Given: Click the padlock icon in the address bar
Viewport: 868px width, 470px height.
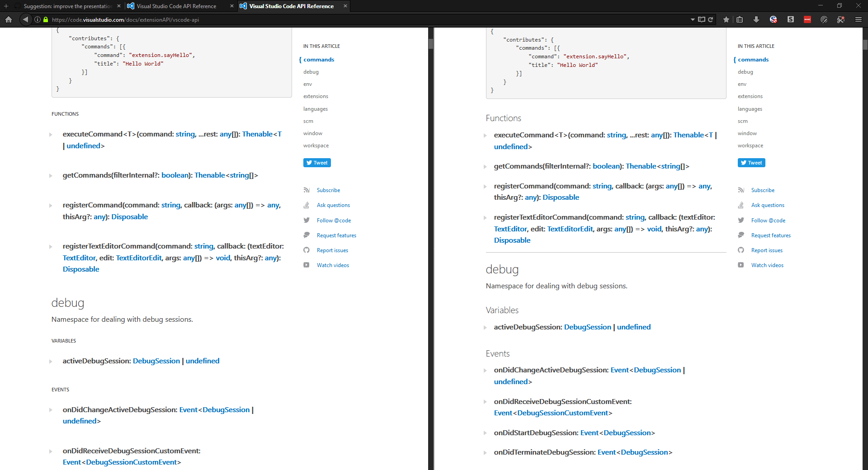Looking at the screenshot, I should (45, 19).
